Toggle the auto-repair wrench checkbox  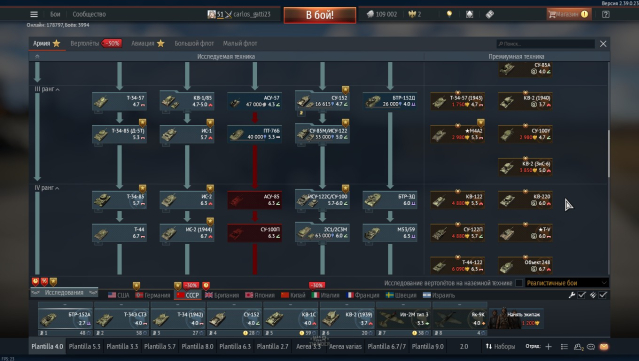click(x=582, y=295)
